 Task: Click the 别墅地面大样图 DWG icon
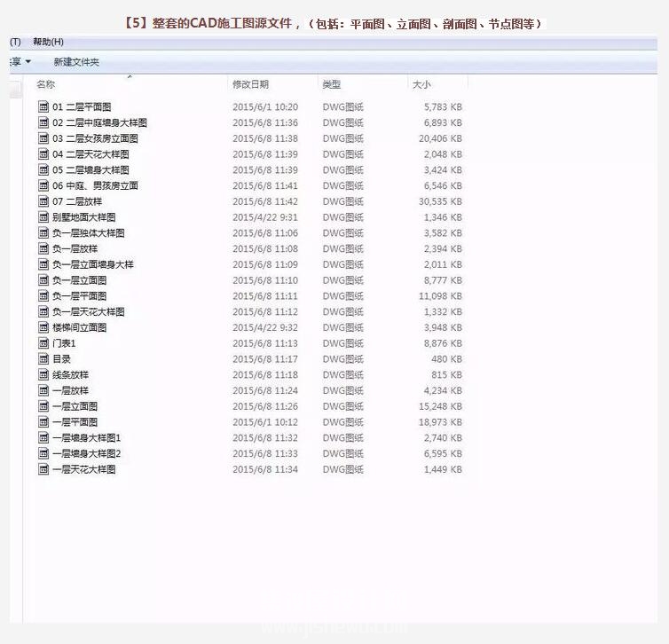(43, 216)
